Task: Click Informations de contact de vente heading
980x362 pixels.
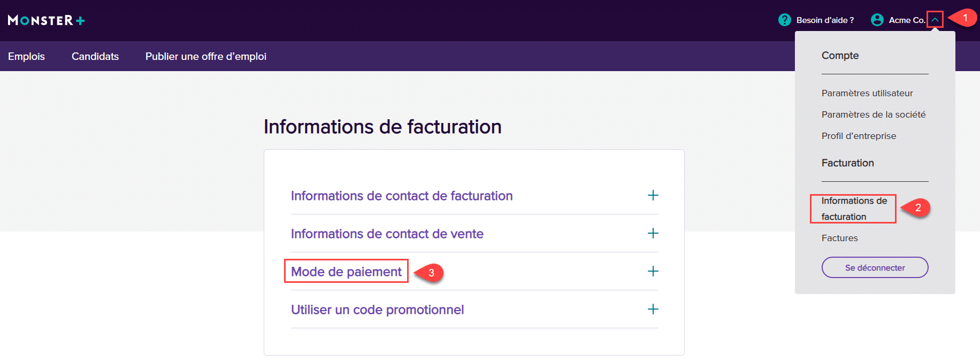Action: point(387,234)
